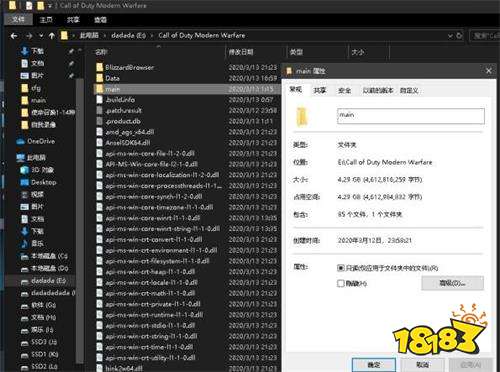Open cfg folder in quick access
Screen dimensions: 500x372
pos(31,88)
